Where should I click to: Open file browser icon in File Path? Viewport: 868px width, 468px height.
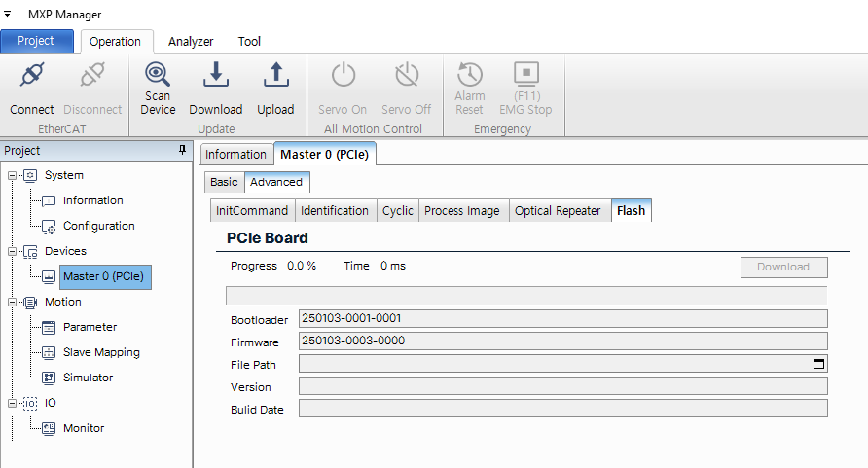pyautogui.click(x=818, y=364)
